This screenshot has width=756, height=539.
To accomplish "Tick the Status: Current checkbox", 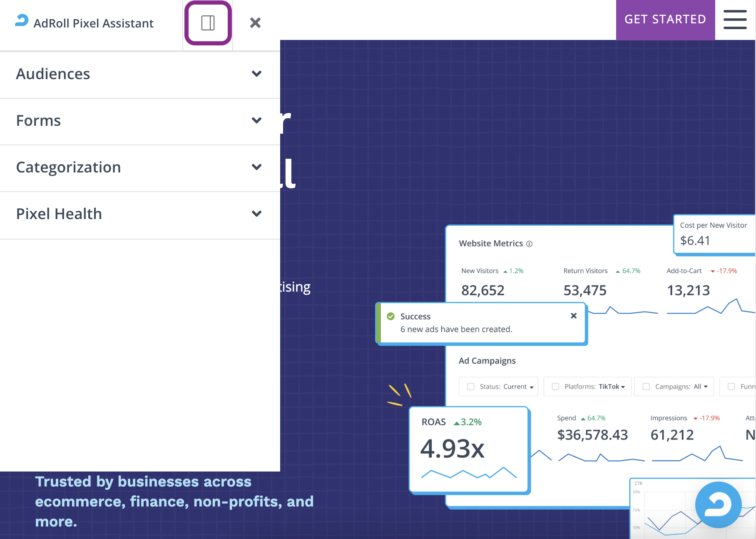I will click(471, 387).
